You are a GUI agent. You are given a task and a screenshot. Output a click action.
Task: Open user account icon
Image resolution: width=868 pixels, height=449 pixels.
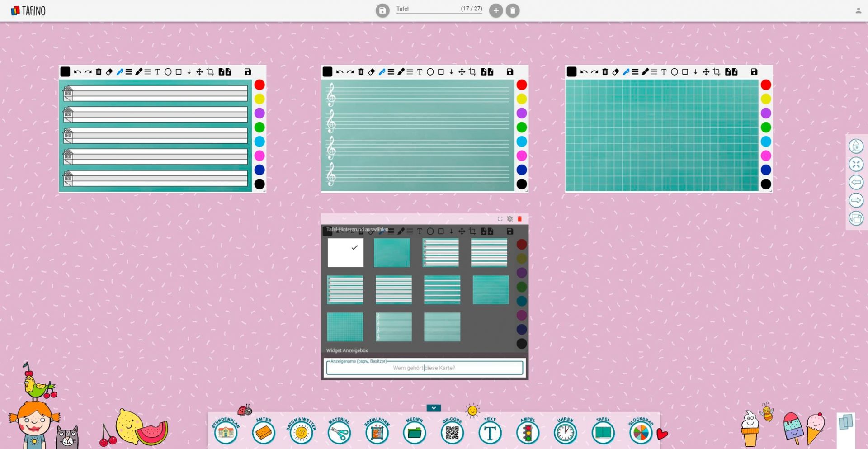(x=858, y=10)
